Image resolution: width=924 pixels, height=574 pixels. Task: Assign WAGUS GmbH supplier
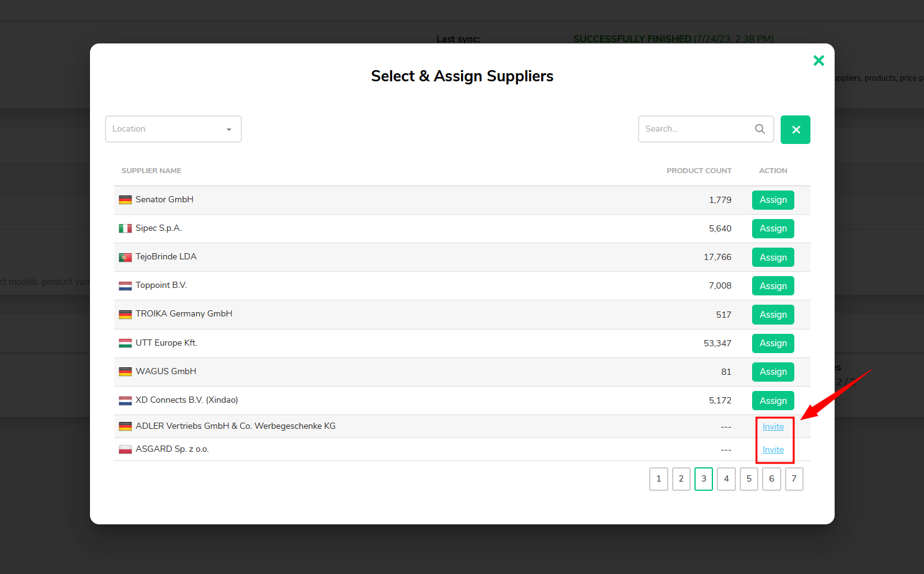point(773,372)
